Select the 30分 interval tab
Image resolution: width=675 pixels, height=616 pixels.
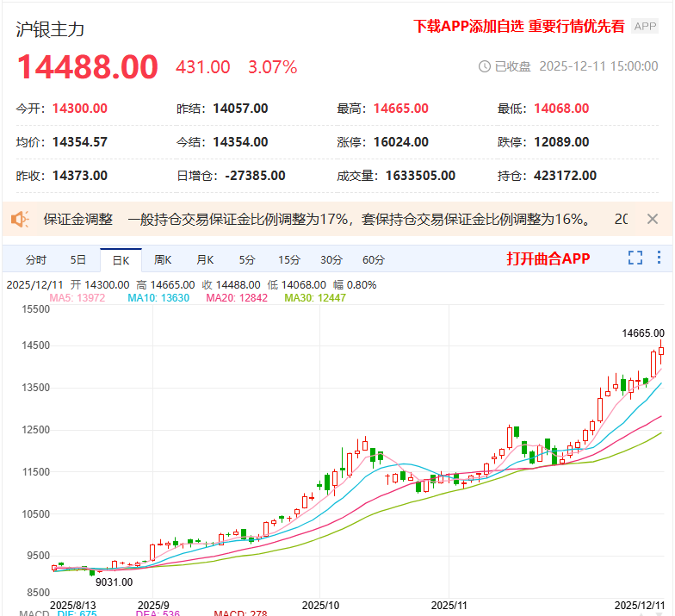pos(331,259)
